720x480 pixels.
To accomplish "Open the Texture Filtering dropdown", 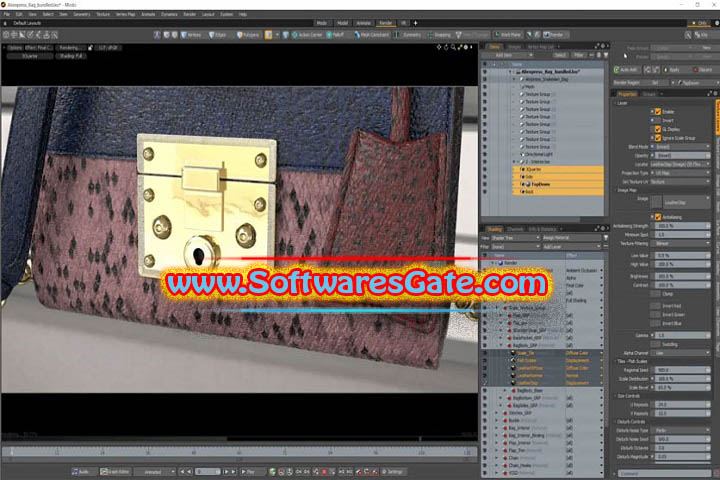I will click(x=682, y=243).
